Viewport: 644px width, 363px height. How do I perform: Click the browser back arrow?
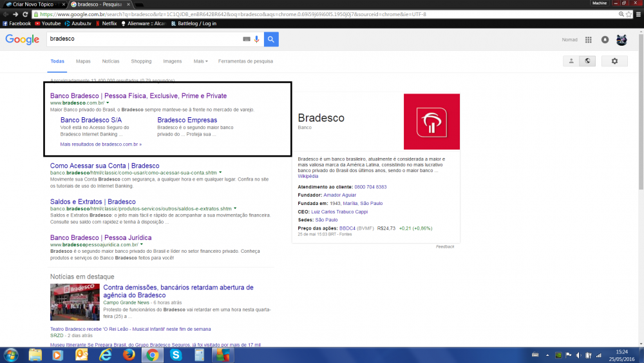click(6, 14)
